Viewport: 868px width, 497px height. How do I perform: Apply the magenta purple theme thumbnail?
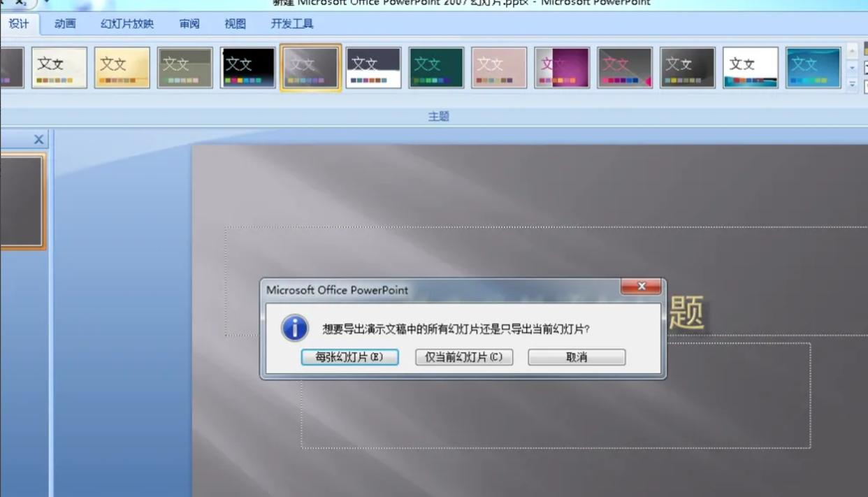click(x=563, y=68)
